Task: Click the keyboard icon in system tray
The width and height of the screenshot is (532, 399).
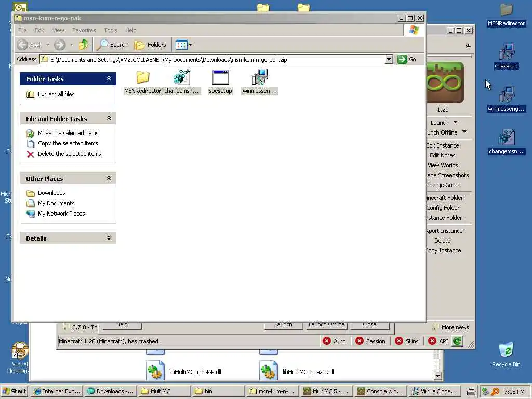Action: click(471, 392)
